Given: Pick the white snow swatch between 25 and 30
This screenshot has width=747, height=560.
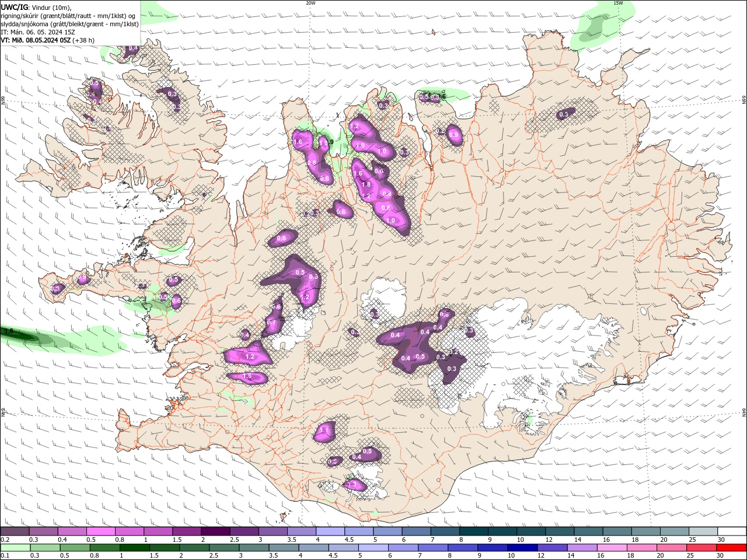Looking at the screenshot, I should [703, 531].
